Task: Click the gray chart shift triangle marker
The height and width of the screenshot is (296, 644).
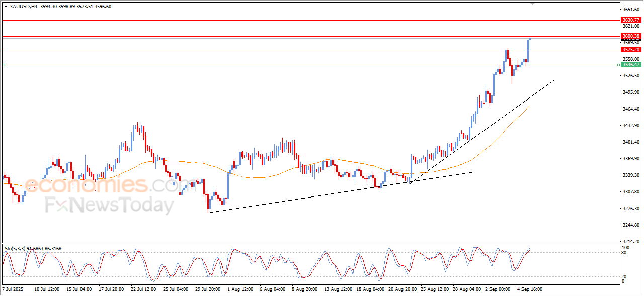Action: pyautogui.click(x=533, y=4)
